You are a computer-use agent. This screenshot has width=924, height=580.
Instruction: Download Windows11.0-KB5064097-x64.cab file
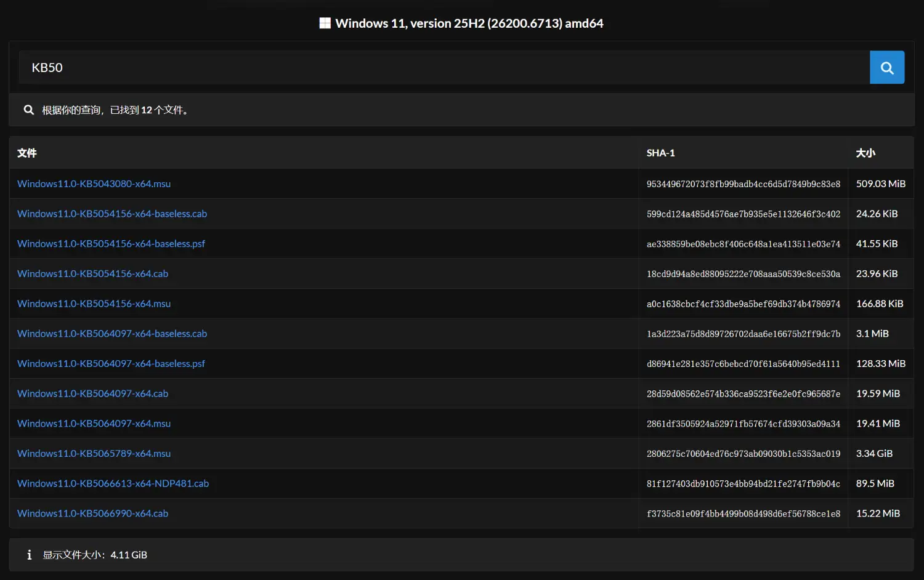[x=92, y=393]
